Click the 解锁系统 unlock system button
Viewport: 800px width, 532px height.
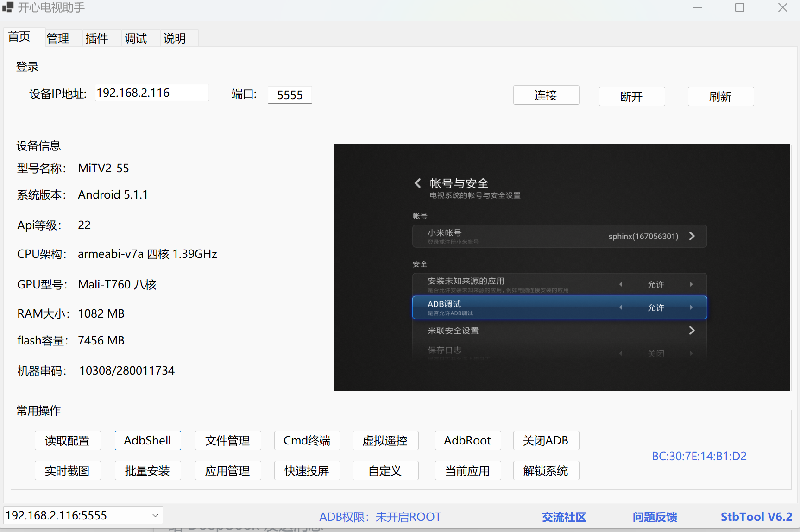tap(546, 470)
